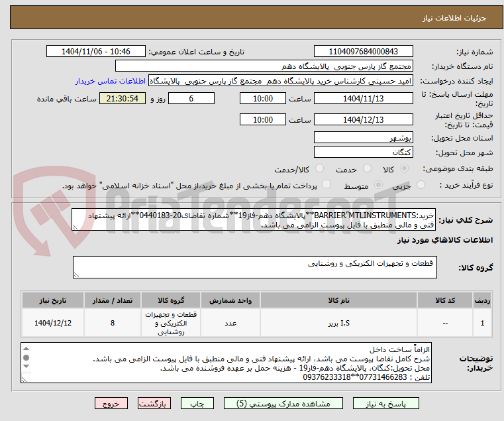Select the 'متوسط' purchase type radio
This screenshot has width=504, height=421.
pos(379,185)
